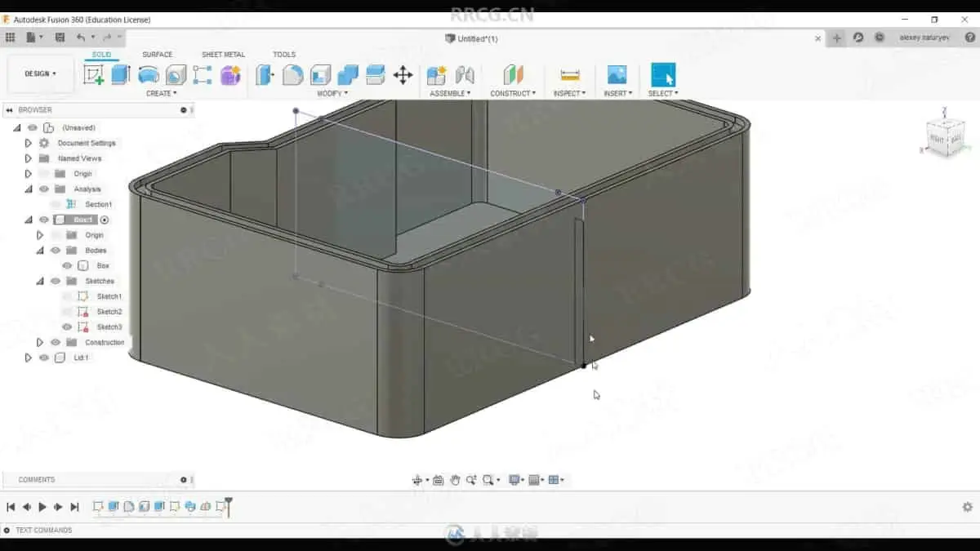Switch to the SURFACE tab
Viewport: 980px width, 551px height.
point(158,55)
